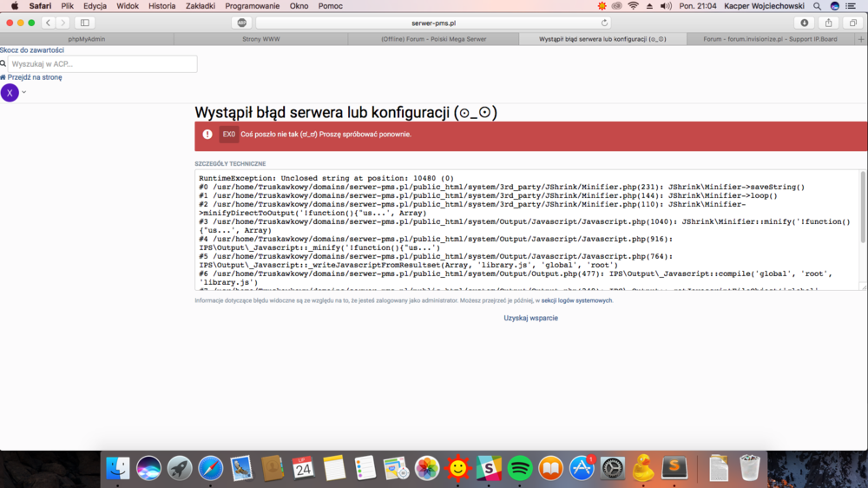Switch to the phpMyAdmin tab
The image size is (868, 488).
pyautogui.click(x=86, y=39)
